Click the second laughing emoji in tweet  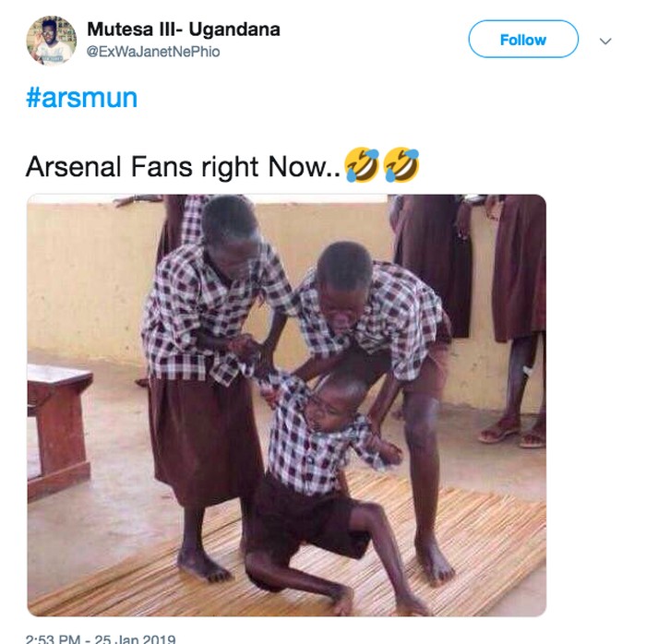click(x=402, y=166)
